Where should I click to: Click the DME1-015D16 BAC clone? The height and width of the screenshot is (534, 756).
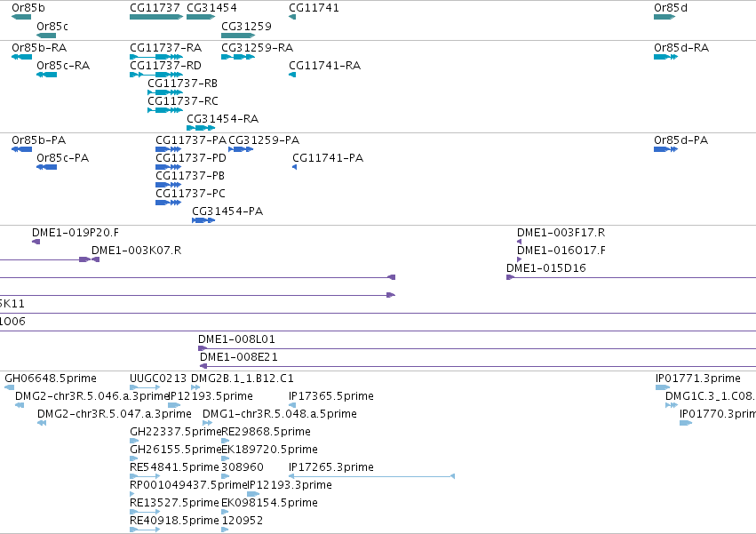[x=631, y=277]
